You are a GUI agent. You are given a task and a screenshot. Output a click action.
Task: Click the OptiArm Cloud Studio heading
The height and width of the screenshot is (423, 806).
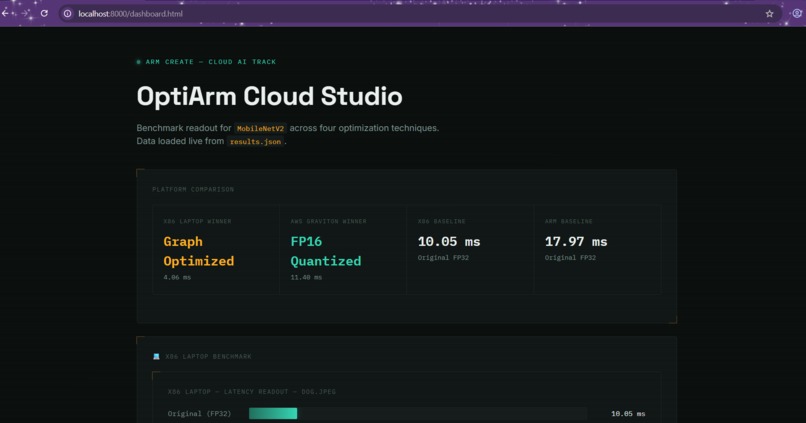click(269, 96)
